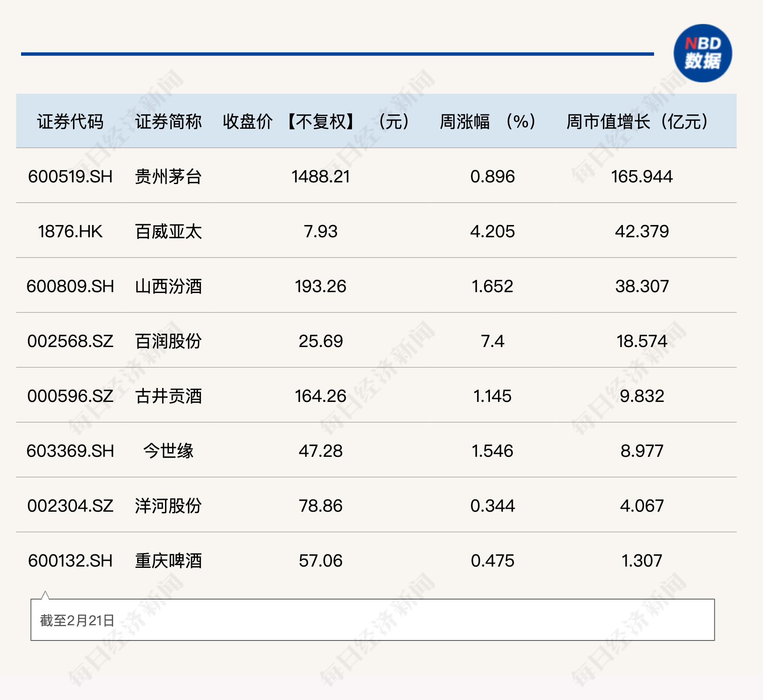763x700 pixels.
Task: Select stock code 1876.HK
Action: point(70,231)
